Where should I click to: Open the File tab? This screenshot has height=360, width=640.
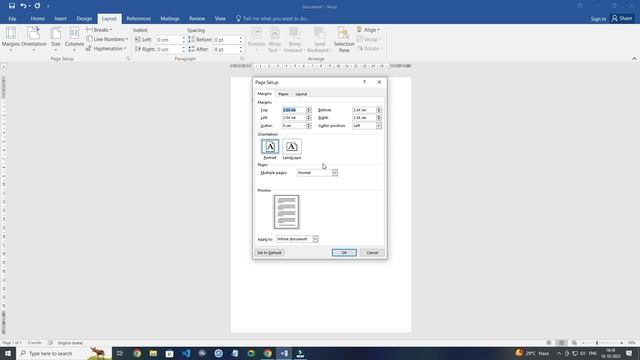[x=12, y=19]
